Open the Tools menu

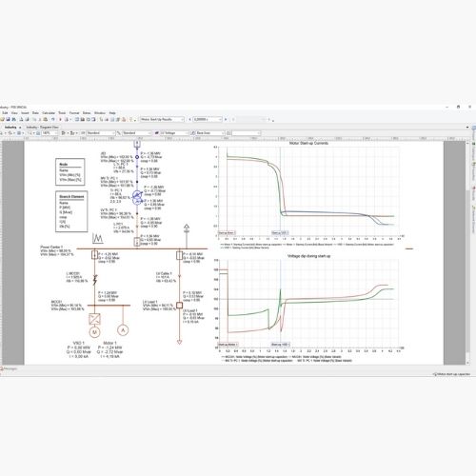(x=62, y=113)
